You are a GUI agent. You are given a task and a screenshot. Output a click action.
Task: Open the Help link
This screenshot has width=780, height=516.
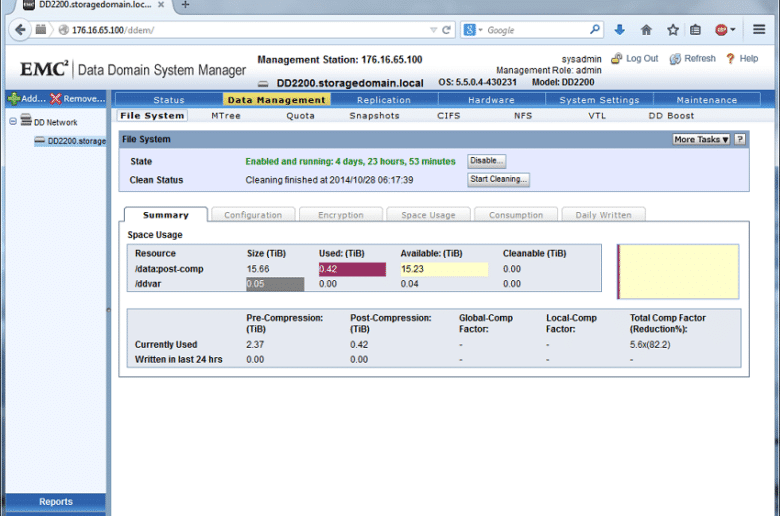pos(742,59)
